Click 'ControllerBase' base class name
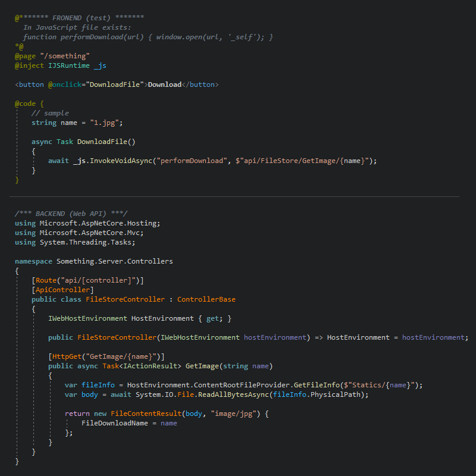Image resolution: width=476 pixels, height=476 pixels. 206,299
